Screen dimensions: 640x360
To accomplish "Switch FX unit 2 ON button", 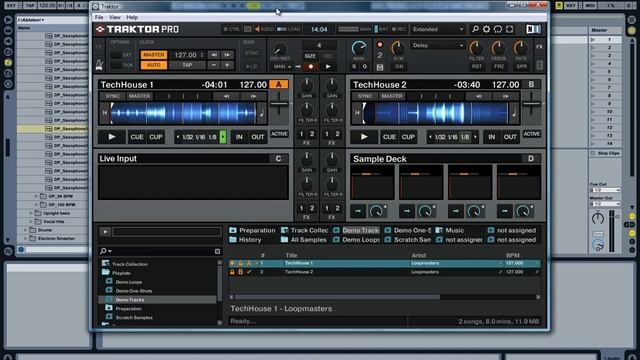I will [x=399, y=67].
